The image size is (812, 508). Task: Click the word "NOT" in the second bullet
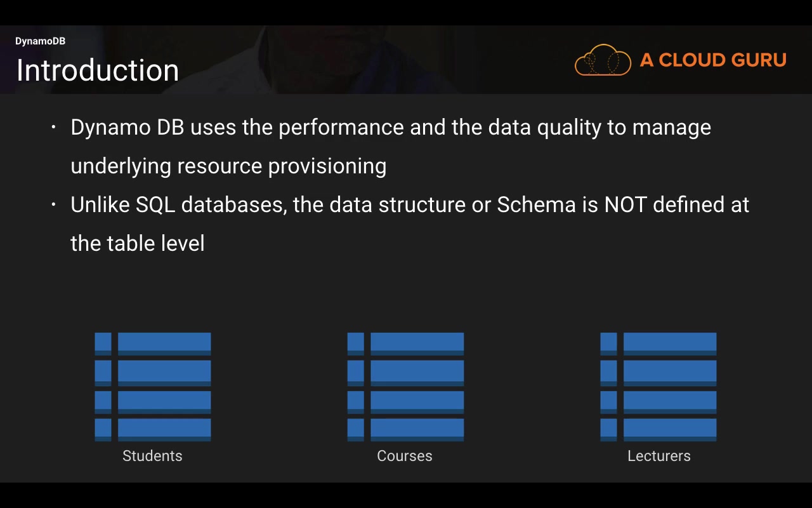click(625, 204)
